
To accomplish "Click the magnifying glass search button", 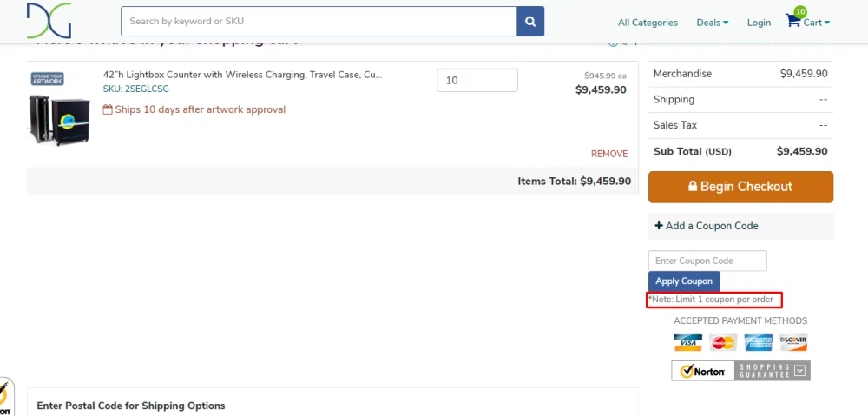I will pyautogui.click(x=530, y=22).
